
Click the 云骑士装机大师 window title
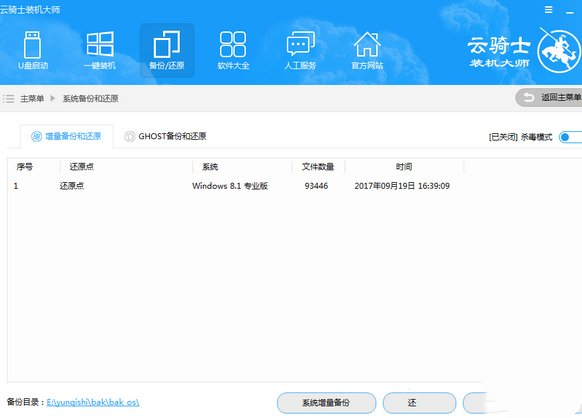30,10
